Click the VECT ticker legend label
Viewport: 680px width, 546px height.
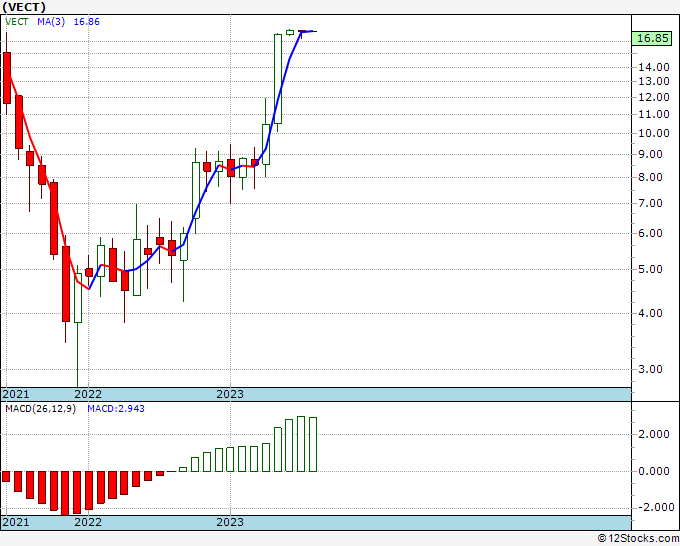pyautogui.click(x=16, y=22)
